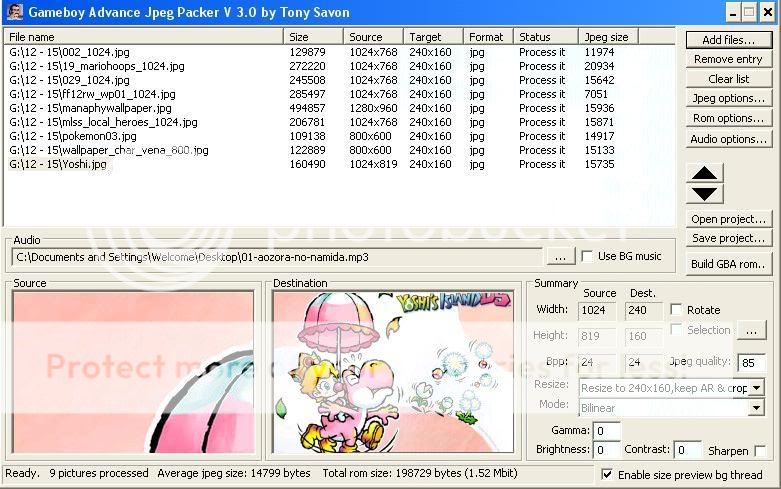Enable the Use BG music checkbox
This screenshot has width=781, height=489.
(x=587, y=257)
